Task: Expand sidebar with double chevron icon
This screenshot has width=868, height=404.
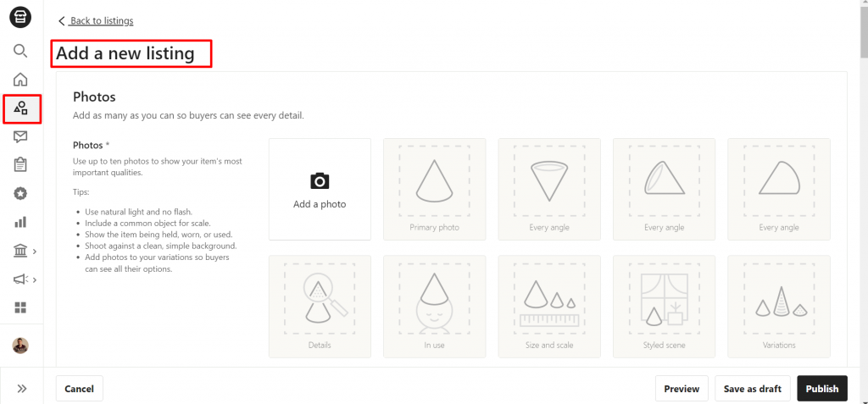Action: click(x=21, y=389)
